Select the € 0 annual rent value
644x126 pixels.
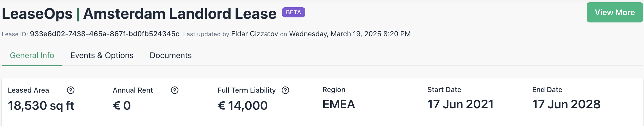(x=122, y=106)
